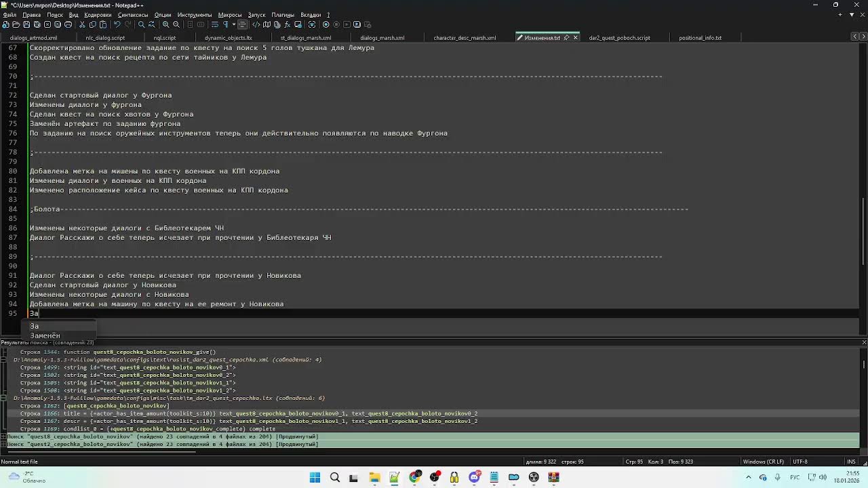Switch to character_desc_marsh.xml tab

[465, 38]
